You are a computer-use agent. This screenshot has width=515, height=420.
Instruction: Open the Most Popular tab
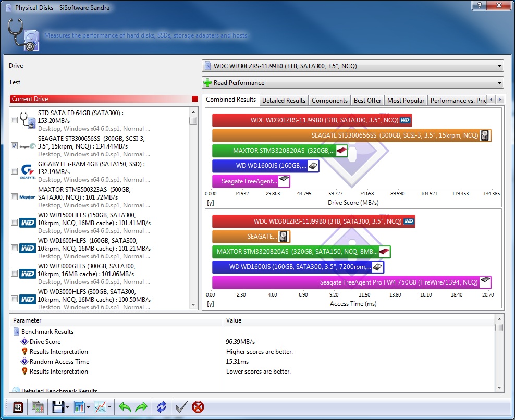406,101
